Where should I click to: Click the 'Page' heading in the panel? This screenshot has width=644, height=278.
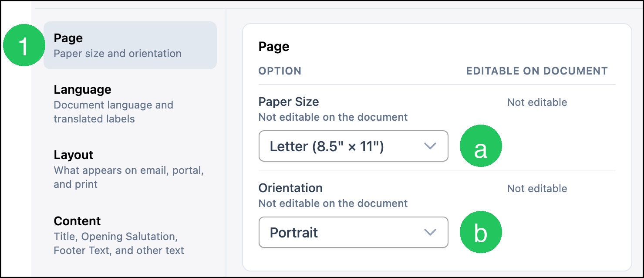[x=274, y=47]
